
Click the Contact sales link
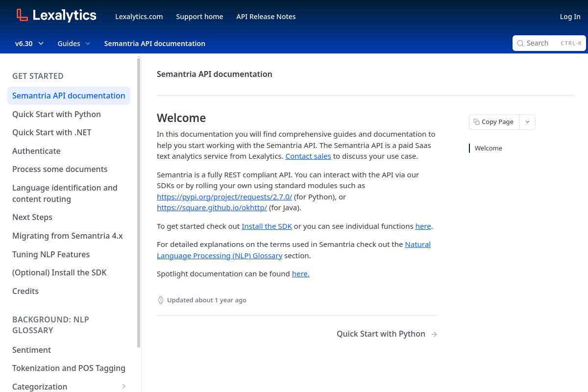[x=308, y=156]
